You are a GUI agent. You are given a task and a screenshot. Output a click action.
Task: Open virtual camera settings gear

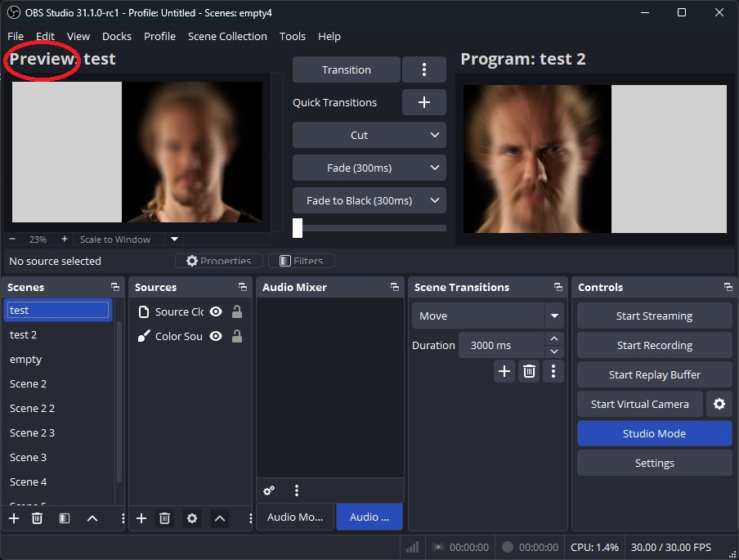tap(719, 404)
